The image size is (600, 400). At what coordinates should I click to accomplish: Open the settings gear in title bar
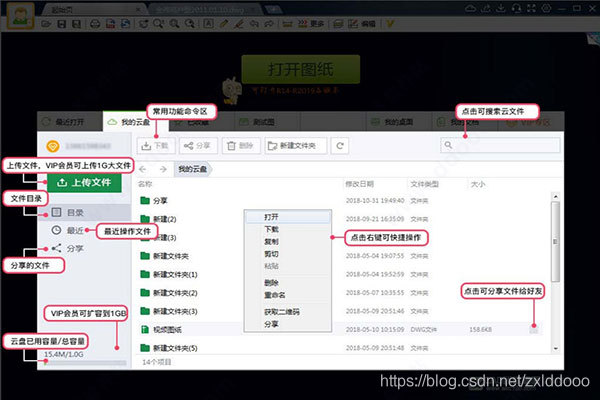(x=546, y=8)
